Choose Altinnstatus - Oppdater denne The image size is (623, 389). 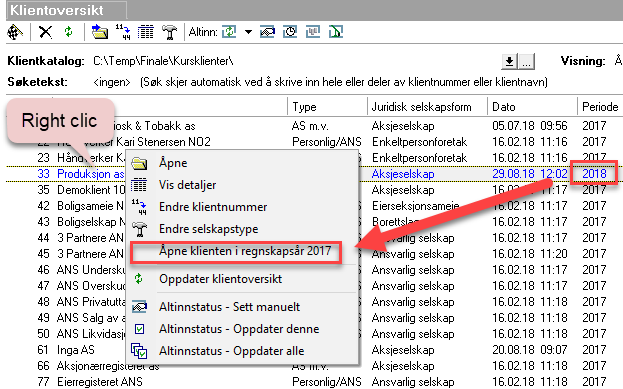pos(242,329)
